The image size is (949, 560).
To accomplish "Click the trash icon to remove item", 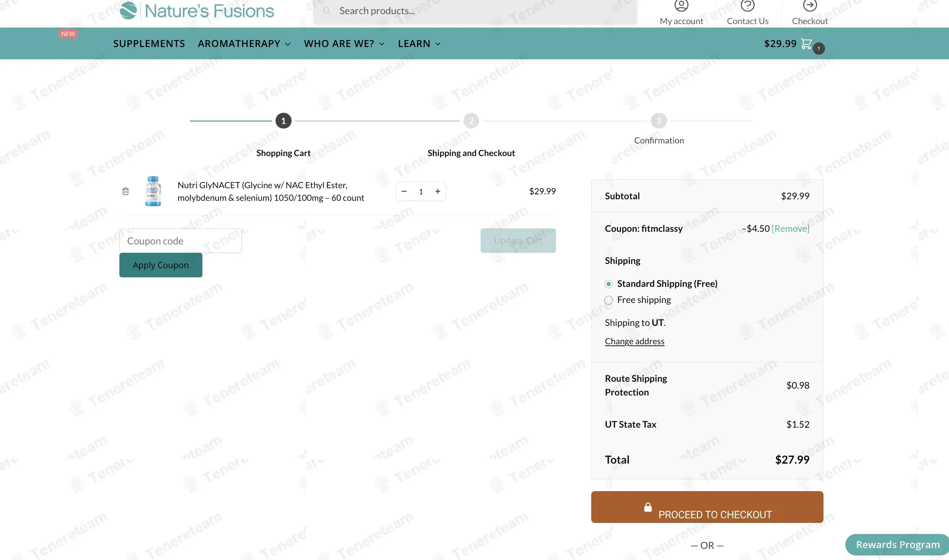I will coord(126,191).
